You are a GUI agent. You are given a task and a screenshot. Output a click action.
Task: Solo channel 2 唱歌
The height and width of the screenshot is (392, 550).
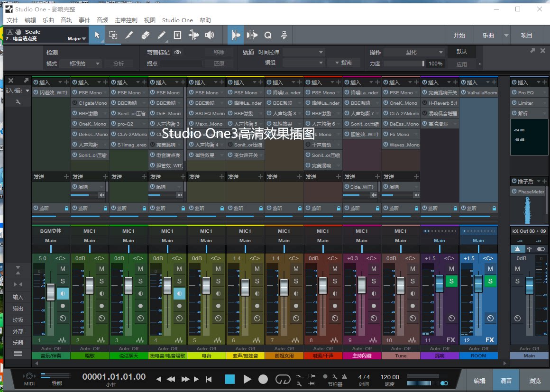click(101, 281)
